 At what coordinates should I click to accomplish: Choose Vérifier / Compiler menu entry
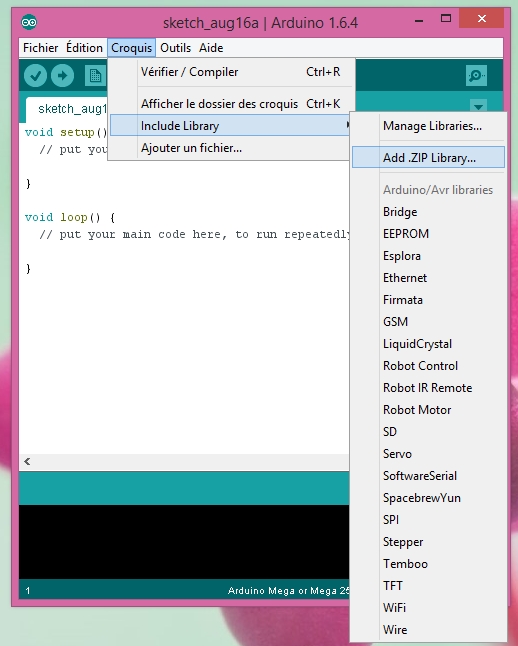point(231,72)
